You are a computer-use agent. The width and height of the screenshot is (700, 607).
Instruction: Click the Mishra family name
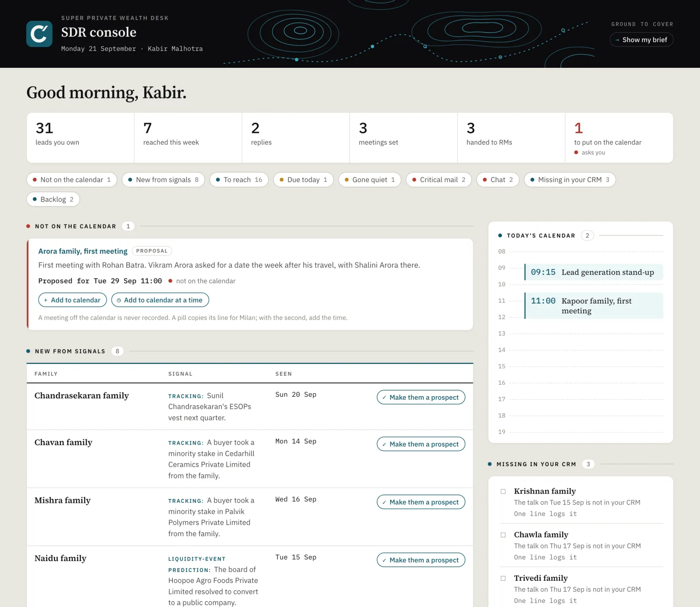[x=63, y=500]
